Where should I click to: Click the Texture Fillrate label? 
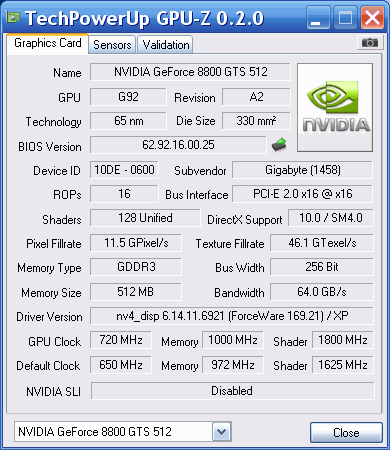pos(230,244)
